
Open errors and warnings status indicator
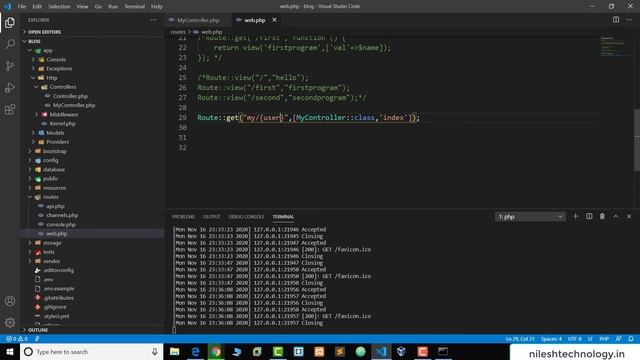pyautogui.click(x=17, y=339)
